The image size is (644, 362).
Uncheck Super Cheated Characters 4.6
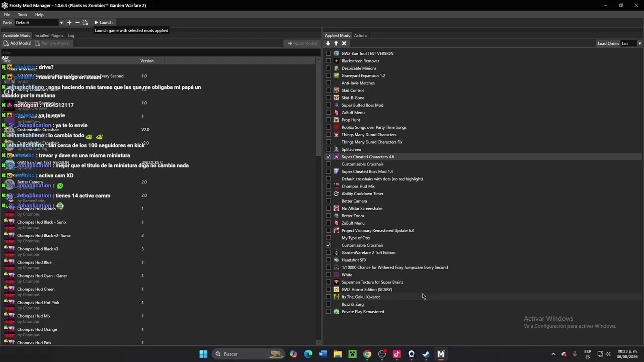[x=329, y=157]
